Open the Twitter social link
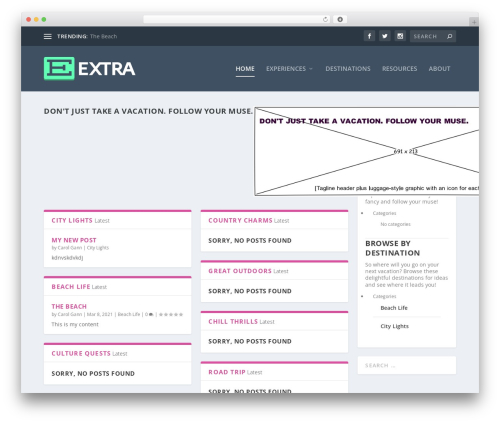 [x=385, y=36]
